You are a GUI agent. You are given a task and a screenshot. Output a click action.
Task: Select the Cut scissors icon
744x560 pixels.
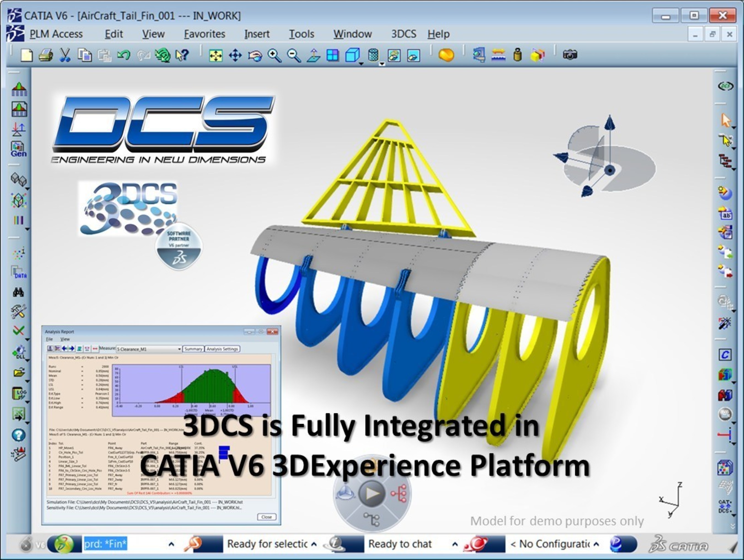[65, 55]
